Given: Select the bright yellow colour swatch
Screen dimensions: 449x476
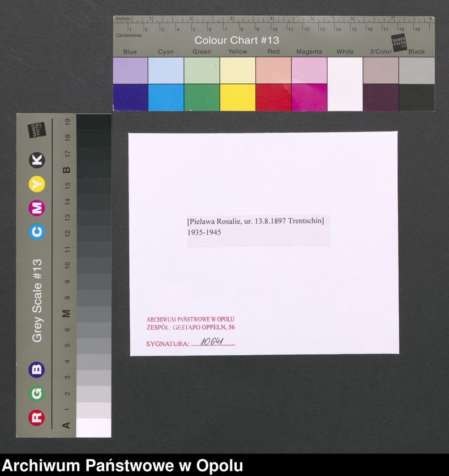Looking at the screenshot, I should click(237, 97).
